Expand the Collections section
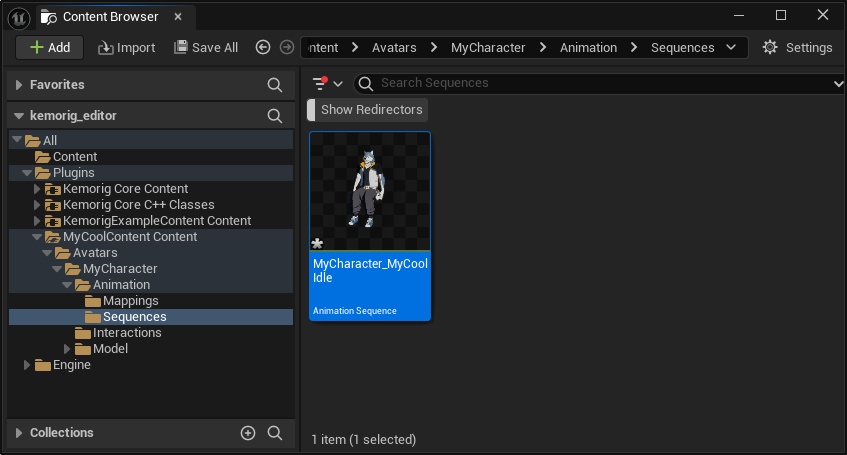847x455 pixels. pyautogui.click(x=19, y=433)
